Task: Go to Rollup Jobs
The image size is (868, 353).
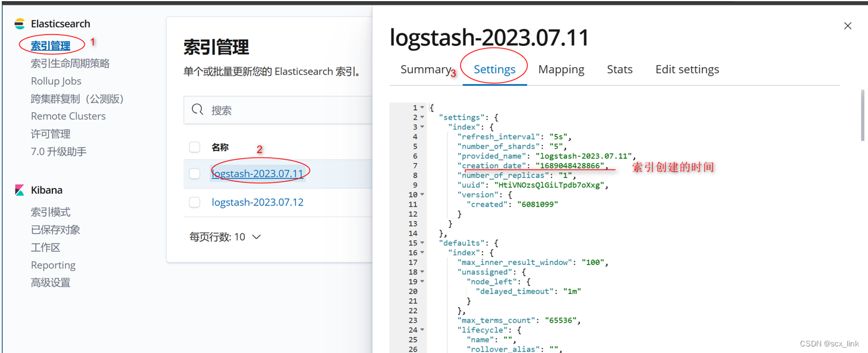Action: pos(56,81)
